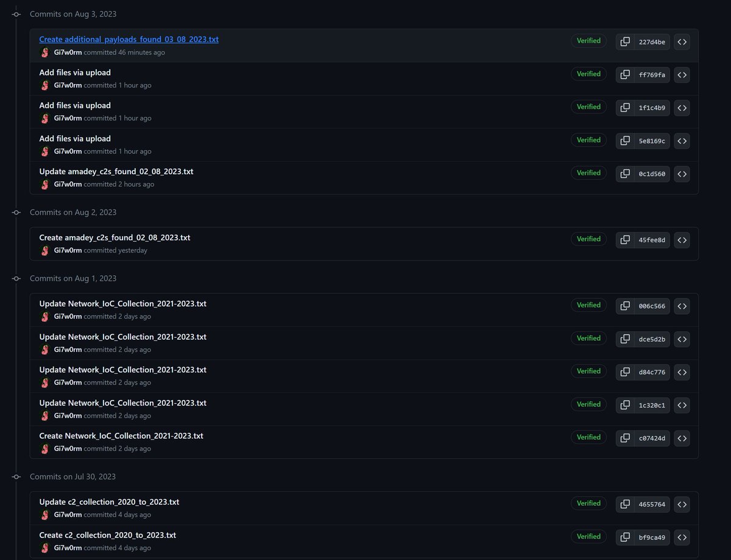
Task: Open Add files via upload commit ff769fa
Action: coord(75,72)
